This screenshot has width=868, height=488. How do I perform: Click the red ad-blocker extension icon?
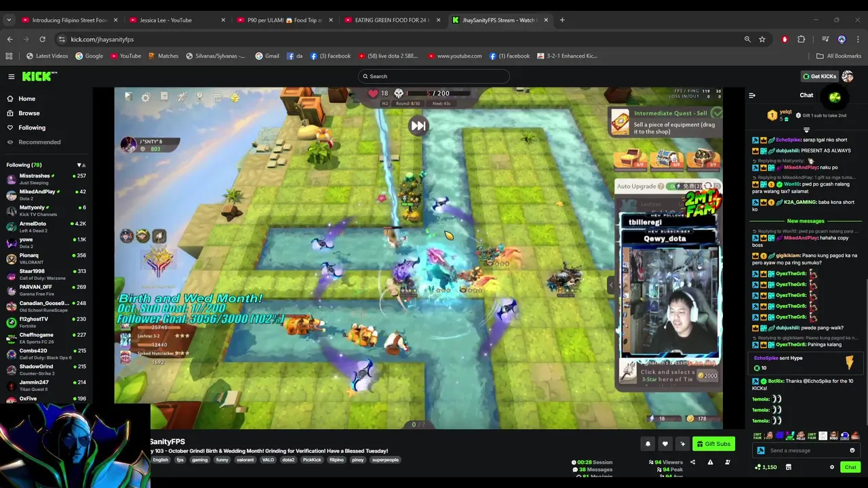tap(785, 39)
